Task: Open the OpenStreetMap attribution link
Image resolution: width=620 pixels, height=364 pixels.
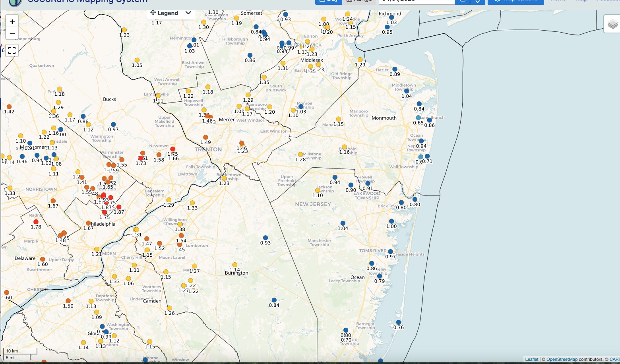Action: pyautogui.click(x=562, y=359)
